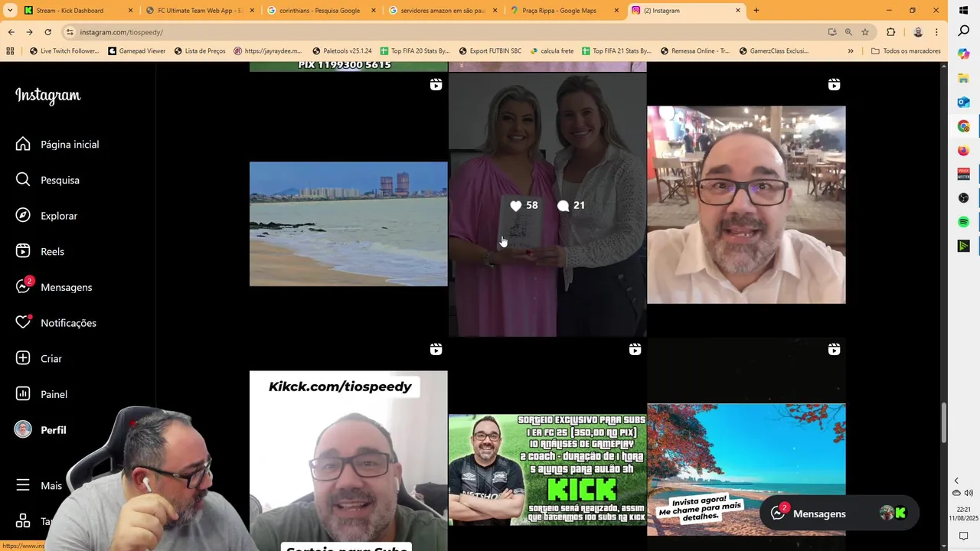Open Remessa Online bookmark
The width and height of the screenshot is (980, 551).
point(694,51)
